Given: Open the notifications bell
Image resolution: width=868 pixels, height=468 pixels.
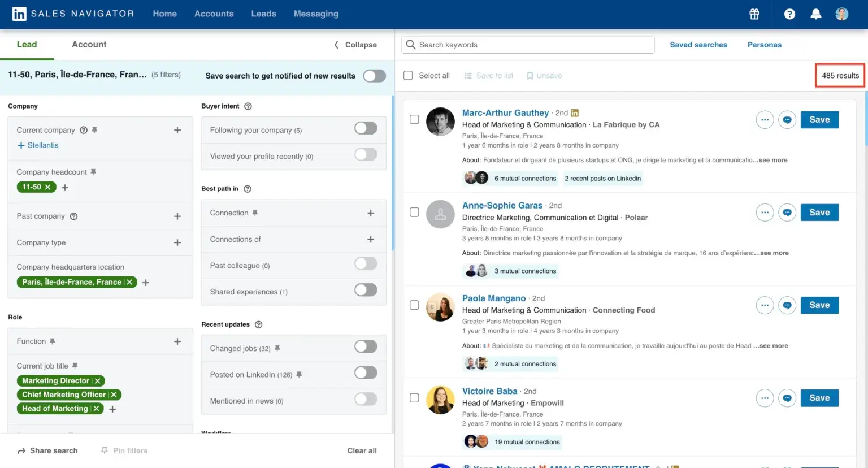Looking at the screenshot, I should (815, 14).
